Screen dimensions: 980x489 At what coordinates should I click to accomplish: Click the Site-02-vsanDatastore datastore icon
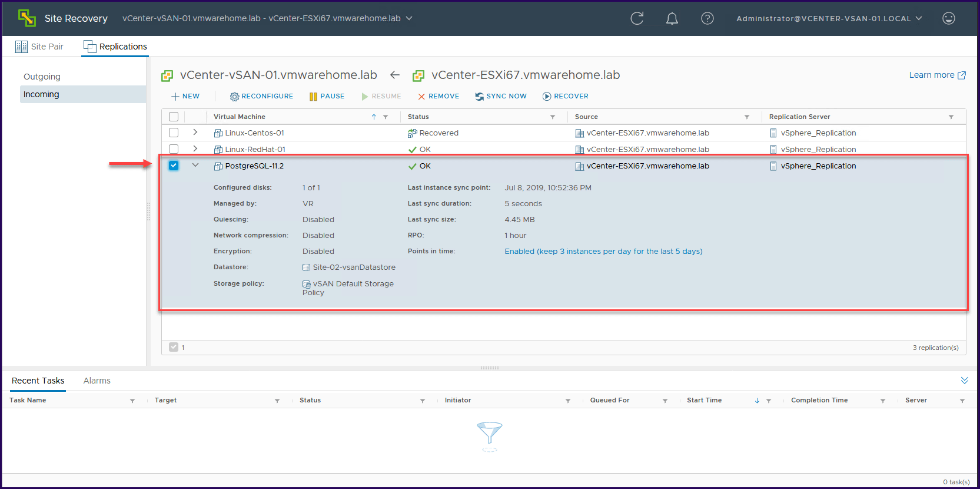[306, 267]
